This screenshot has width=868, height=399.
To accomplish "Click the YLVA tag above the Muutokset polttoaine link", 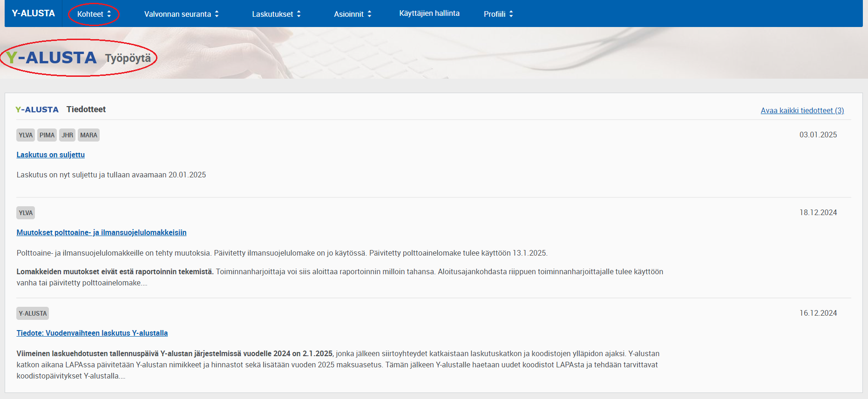I will pyautogui.click(x=26, y=213).
